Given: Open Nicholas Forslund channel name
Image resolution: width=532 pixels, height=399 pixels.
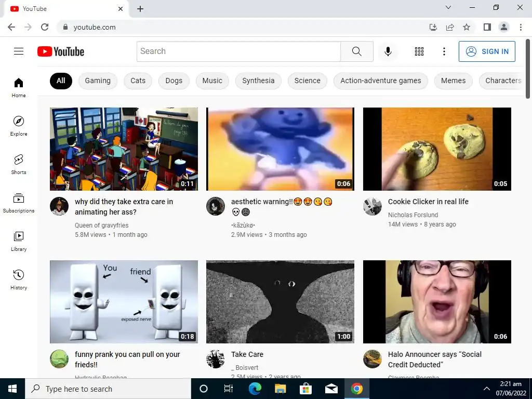Looking at the screenshot, I should coord(413,215).
